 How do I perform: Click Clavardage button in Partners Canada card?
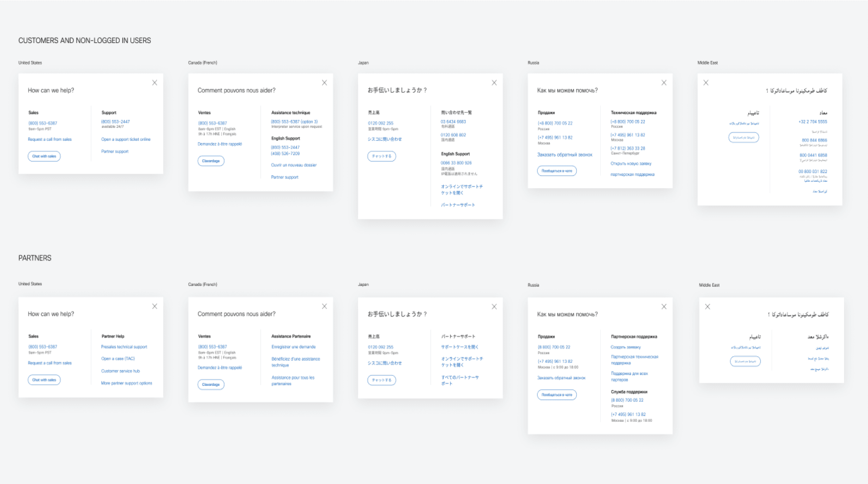211,384
